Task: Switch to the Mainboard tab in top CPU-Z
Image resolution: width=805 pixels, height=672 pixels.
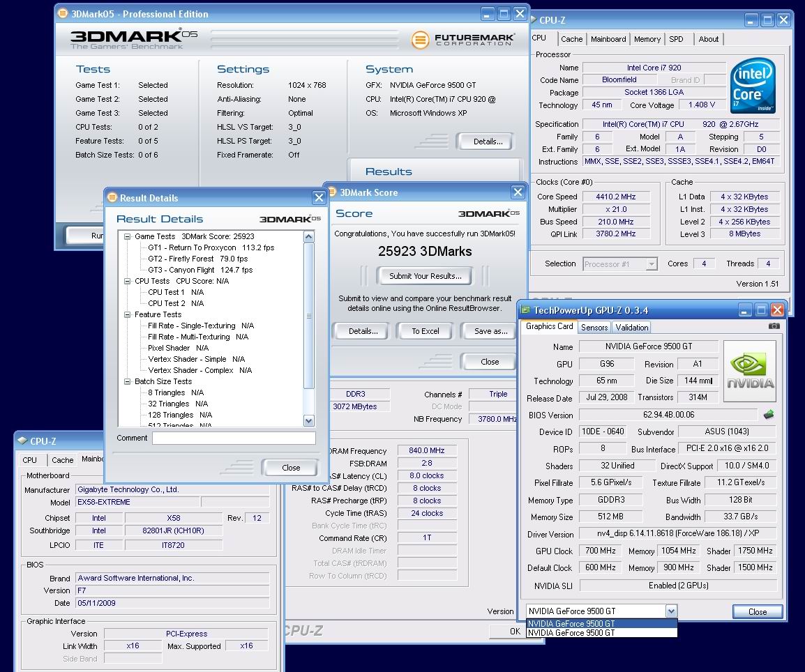Action: pos(608,39)
